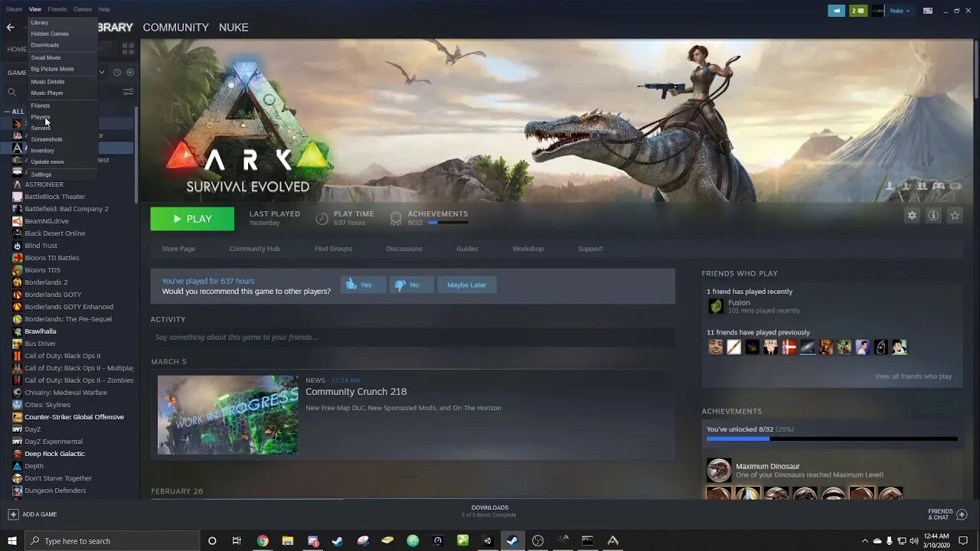The height and width of the screenshot is (551, 980).
Task: Open the Steam menu
Action: pos(14,9)
